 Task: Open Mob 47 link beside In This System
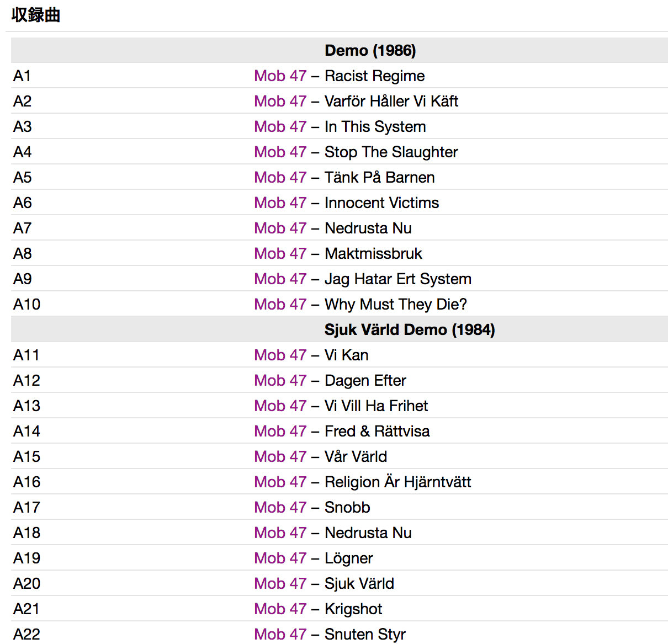click(280, 126)
